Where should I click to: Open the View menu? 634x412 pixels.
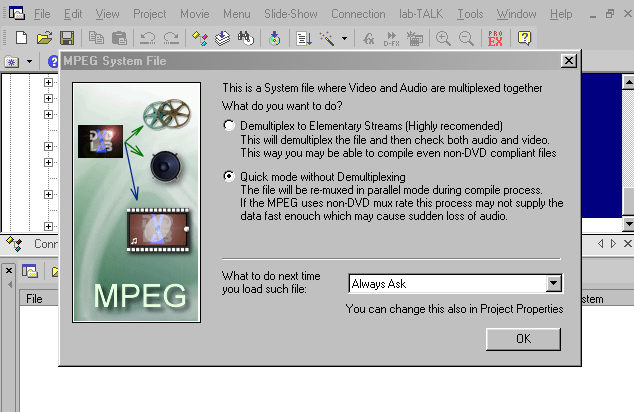[107, 14]
